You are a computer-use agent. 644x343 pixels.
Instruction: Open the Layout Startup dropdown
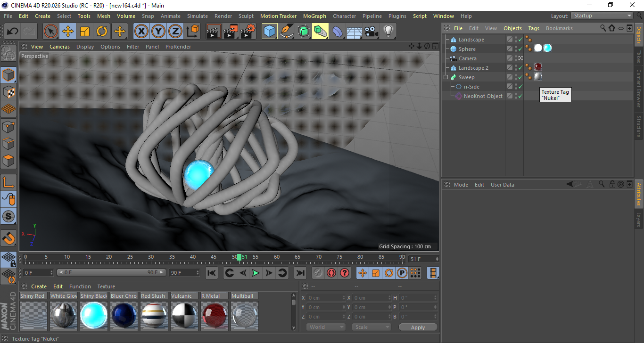click(602, 16)
